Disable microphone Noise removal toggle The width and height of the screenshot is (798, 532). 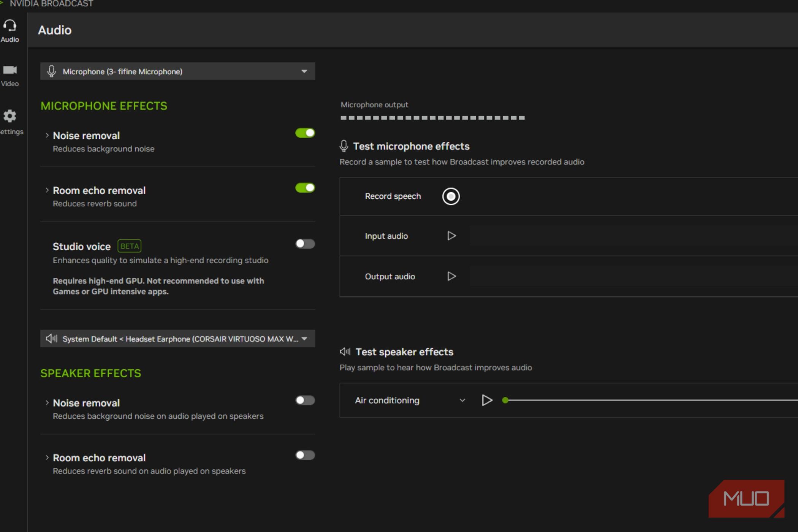[305, 133]
